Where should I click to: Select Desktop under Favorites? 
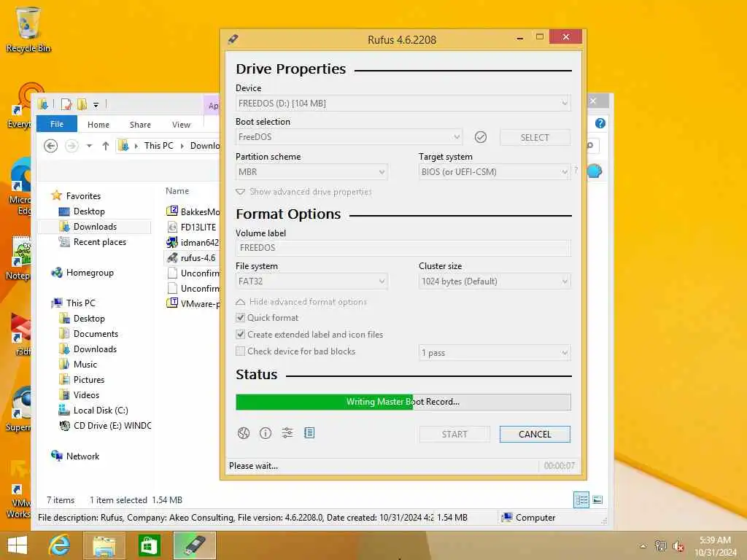tap(89, 211)
